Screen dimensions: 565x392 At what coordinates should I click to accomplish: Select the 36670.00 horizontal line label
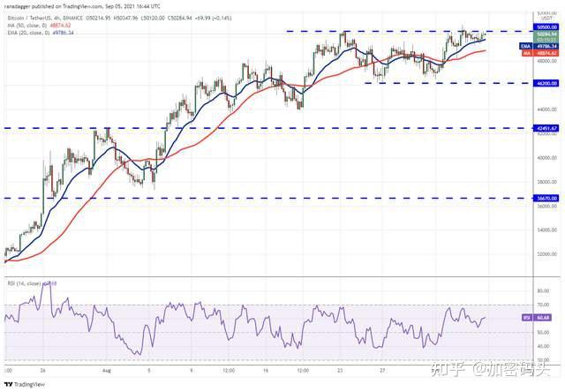(546, 198)
